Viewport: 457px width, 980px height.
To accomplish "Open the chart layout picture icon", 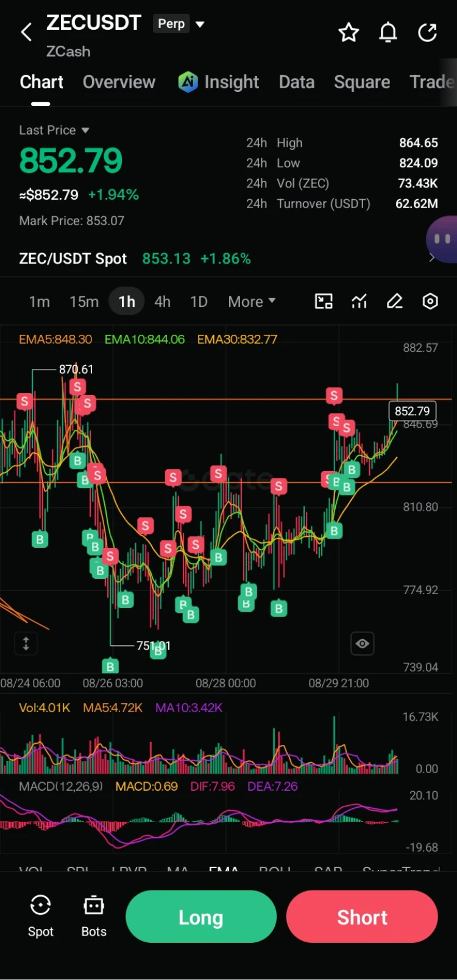I will 324,301.
